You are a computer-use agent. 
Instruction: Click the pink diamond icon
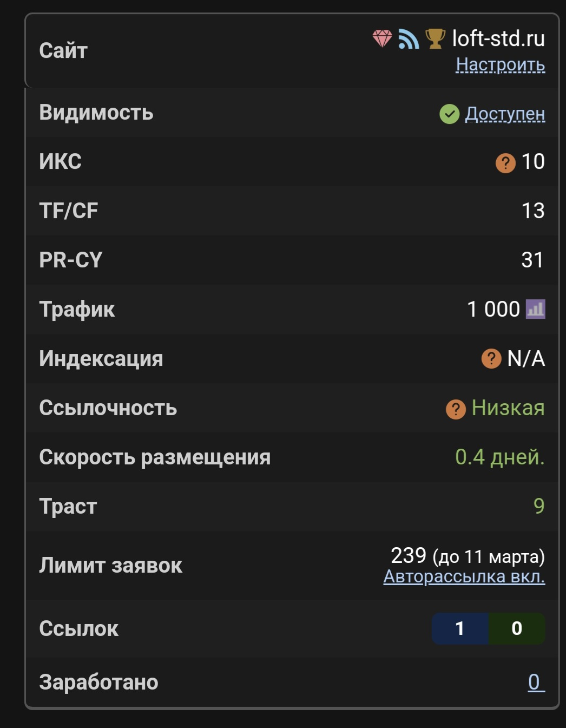coord(382,38)
